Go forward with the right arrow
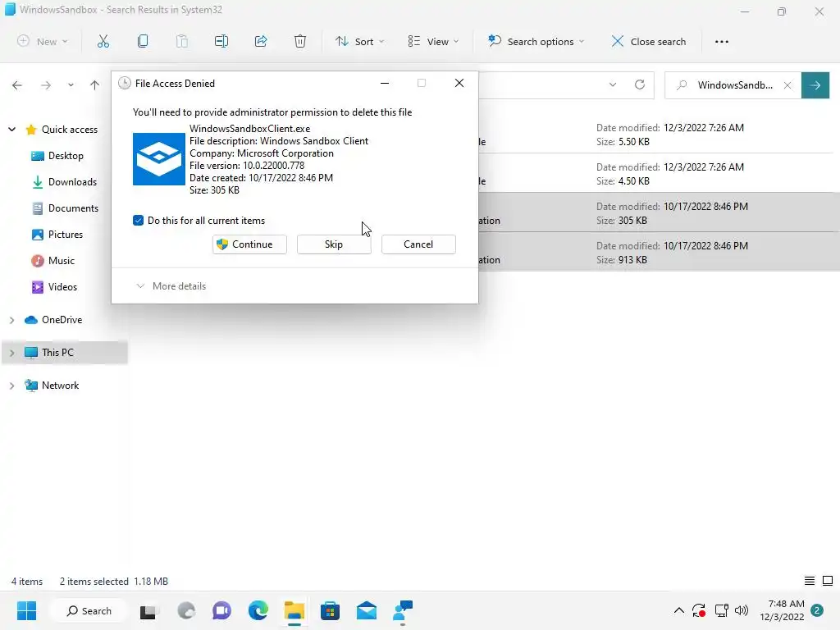The width and height of the screenshot is (840, 630). 46,85
